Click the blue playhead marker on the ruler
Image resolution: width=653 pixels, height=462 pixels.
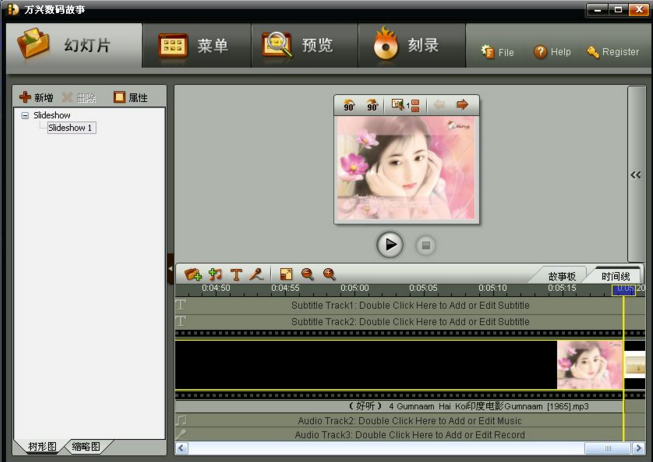click(623, 290)
